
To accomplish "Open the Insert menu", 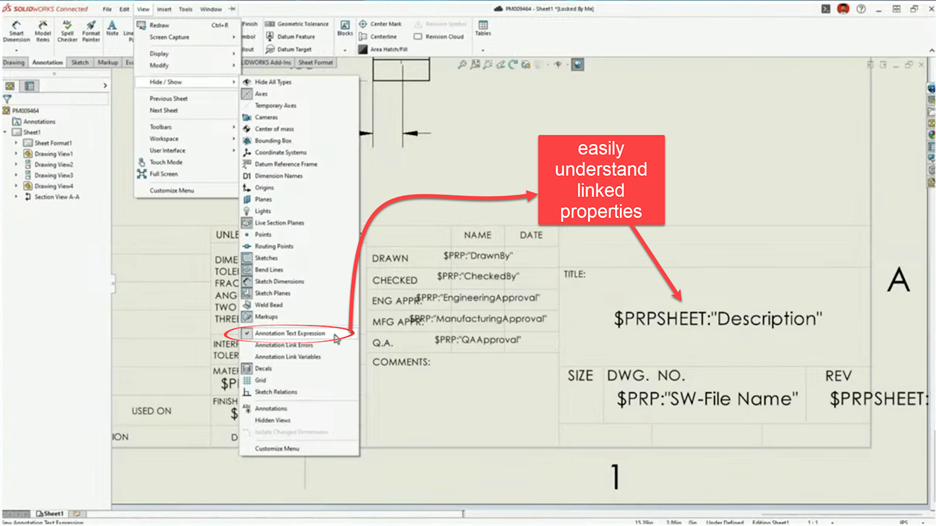I will pyautogui.click(x=164, y=9).
